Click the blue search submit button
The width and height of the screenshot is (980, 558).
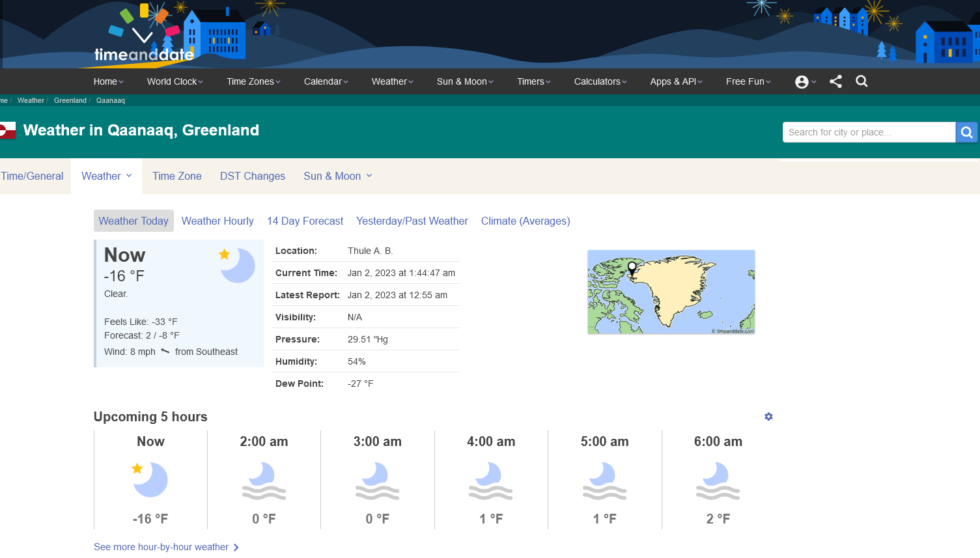966,132
